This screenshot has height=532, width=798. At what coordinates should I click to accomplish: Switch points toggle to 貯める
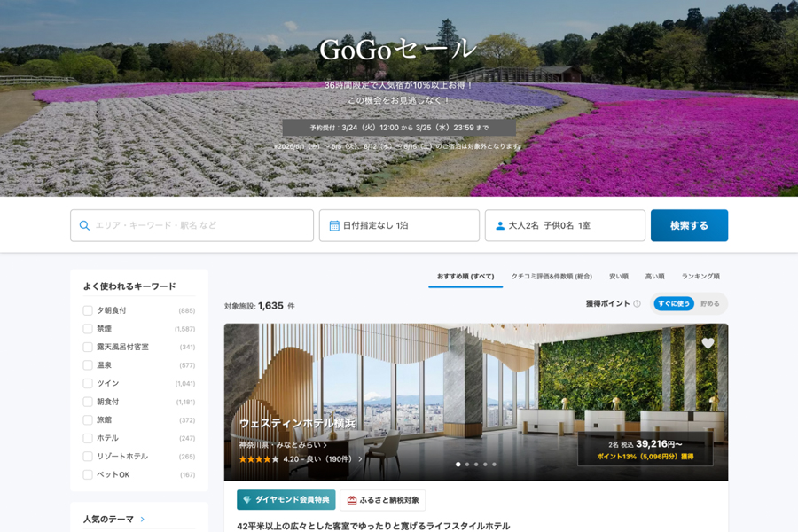[711, 303]
